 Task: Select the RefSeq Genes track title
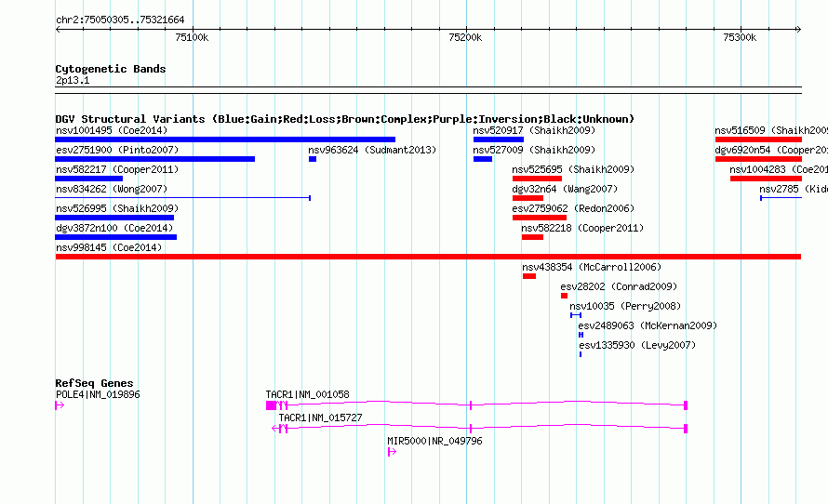click(x=94, y=383)
